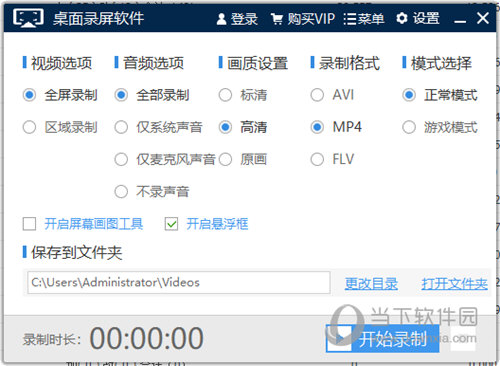Open the 登录 login option
This screenshot has height=366, width=500.
237,19
